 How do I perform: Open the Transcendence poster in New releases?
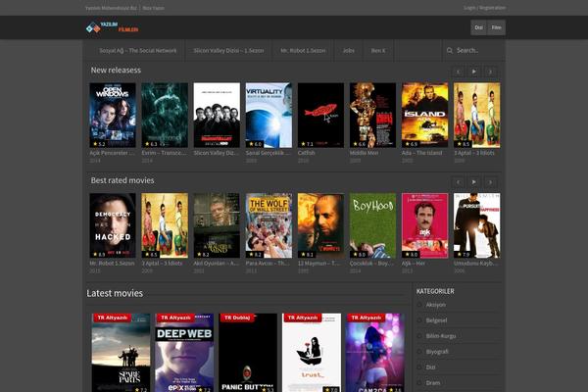click(165, 116)
